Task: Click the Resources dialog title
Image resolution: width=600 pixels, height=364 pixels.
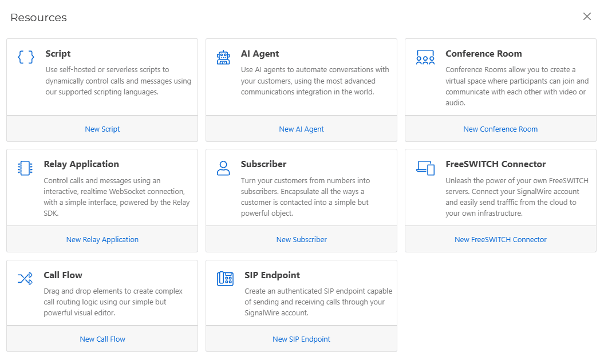Action: tap(39, 18)
